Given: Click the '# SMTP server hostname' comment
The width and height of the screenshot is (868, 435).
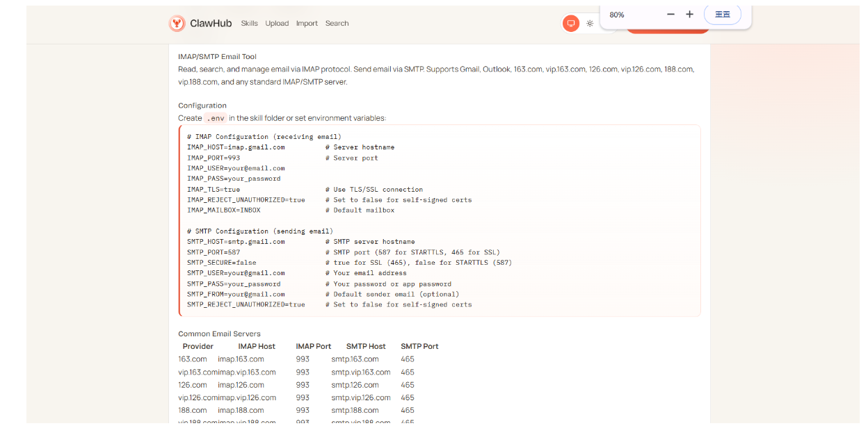Looking at the screenshot, I should pyautogui.click(x=370, y=242).
